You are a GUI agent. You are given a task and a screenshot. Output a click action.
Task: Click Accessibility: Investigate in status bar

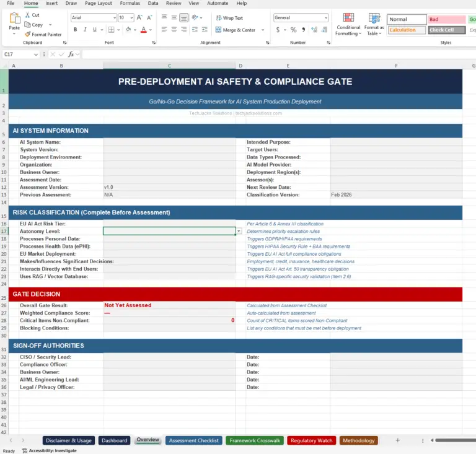(48, 450)
